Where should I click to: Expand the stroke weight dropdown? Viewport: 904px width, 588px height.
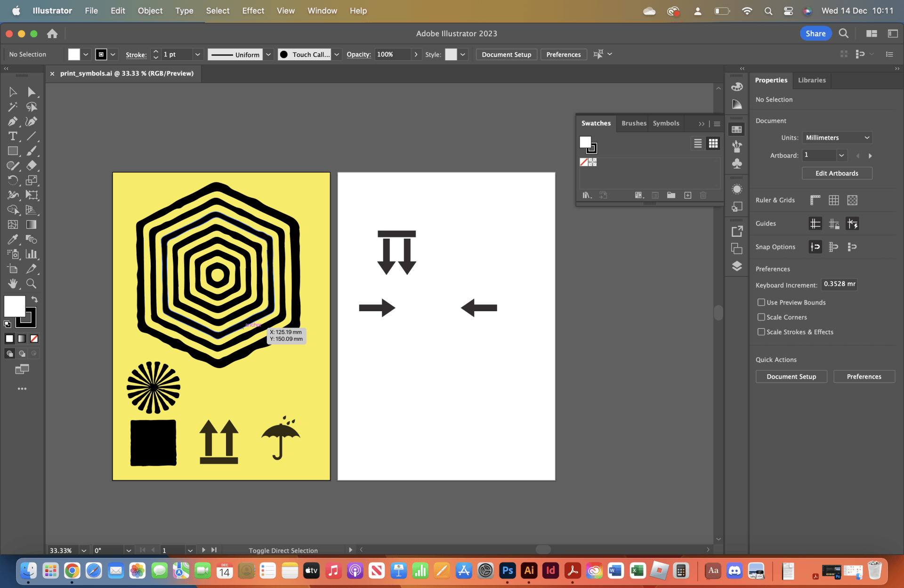[x=198, y=55]
